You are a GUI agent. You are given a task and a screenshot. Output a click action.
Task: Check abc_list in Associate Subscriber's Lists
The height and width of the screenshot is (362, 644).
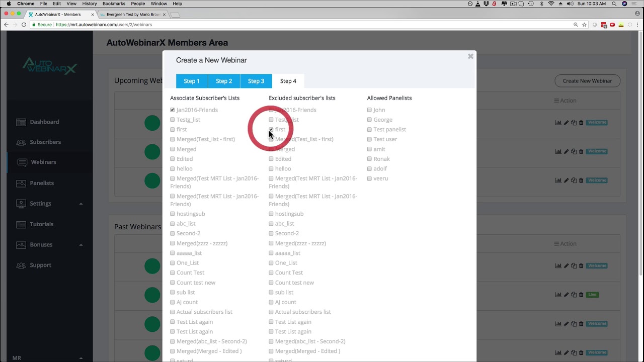(x=173, y=224)
